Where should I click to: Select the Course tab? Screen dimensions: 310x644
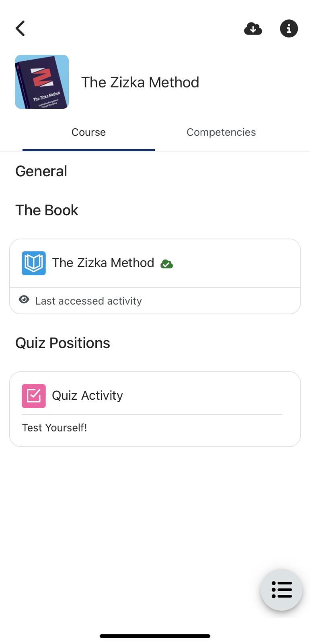pos(88,132)
